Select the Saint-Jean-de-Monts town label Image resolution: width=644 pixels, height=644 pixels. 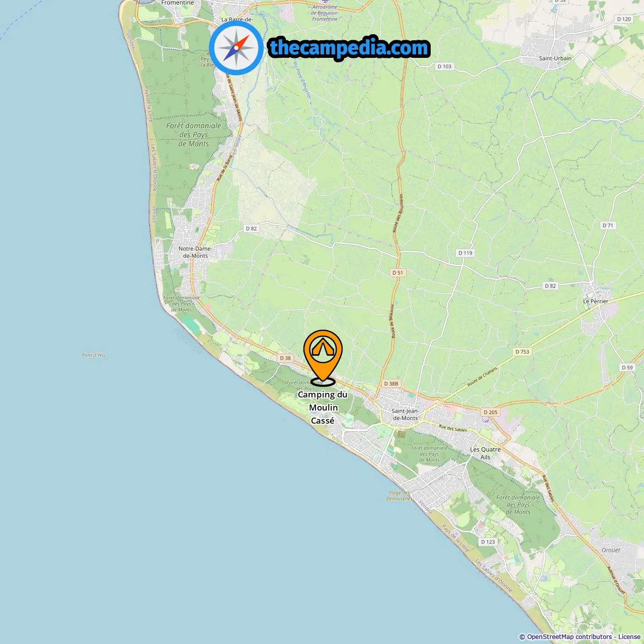[406, 415]
